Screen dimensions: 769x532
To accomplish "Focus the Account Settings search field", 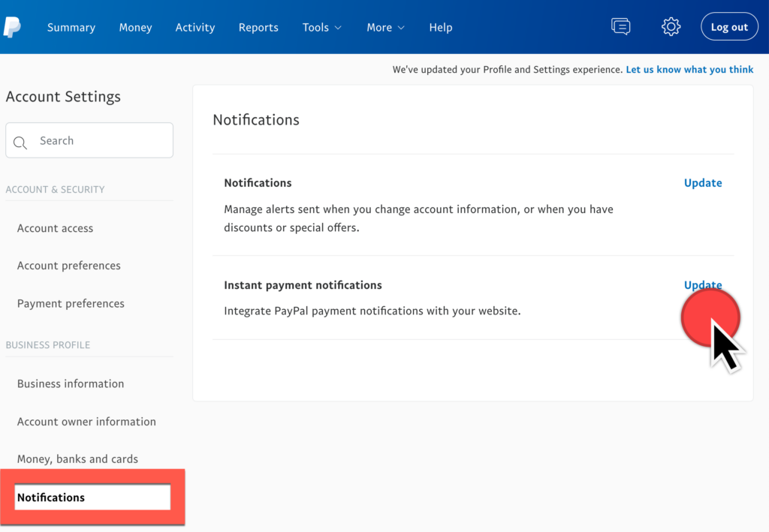I will point(89,140).
